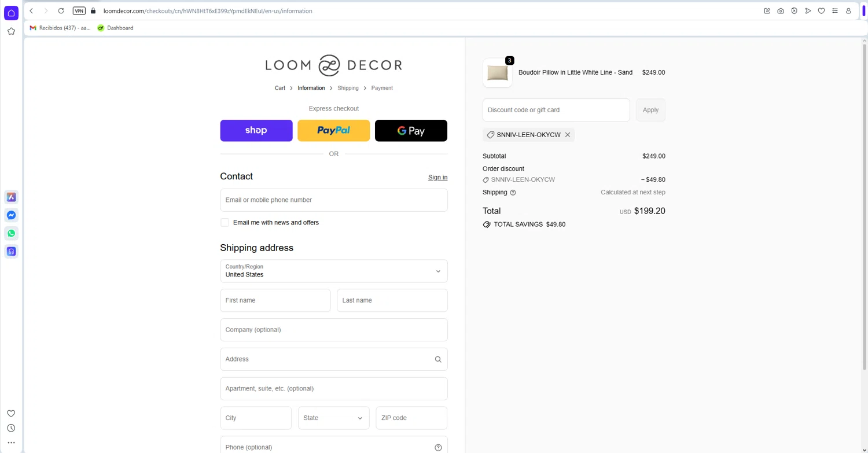This screenshot has height=453, width=868.
Task: Click the Address field search magnifier icon
Action: (x=438, y=359)
